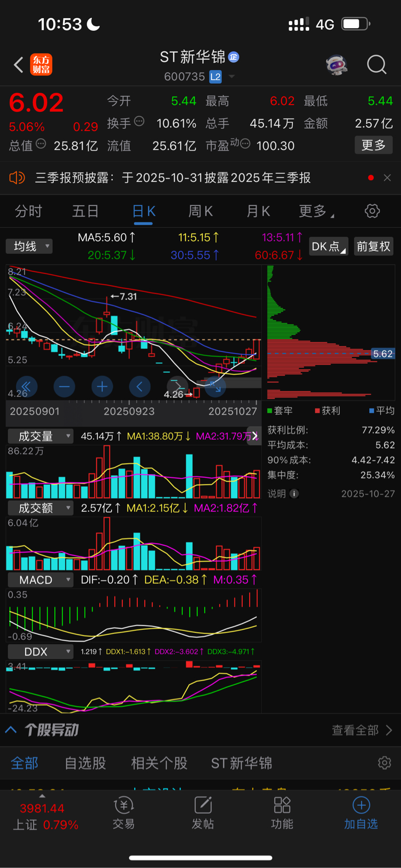This screenshot has height=868, width=401.
Task: Toggle the DK点 signal button
Action: [328, 247]
